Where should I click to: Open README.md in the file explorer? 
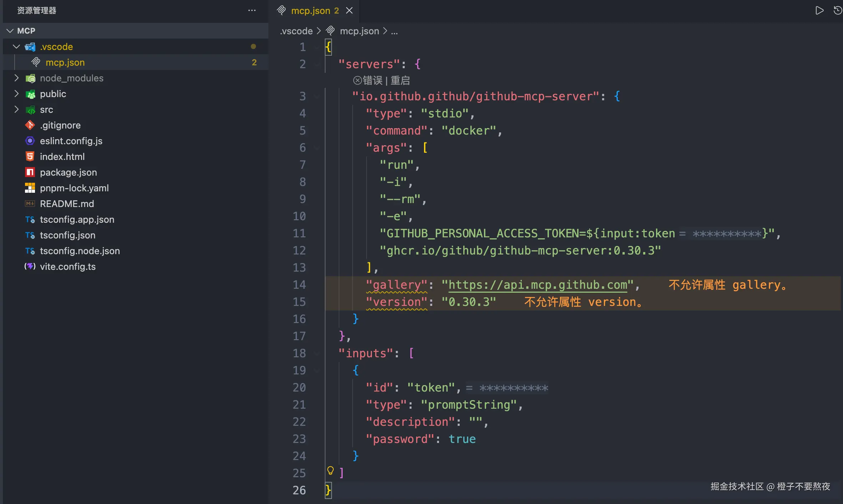point(67,204)
